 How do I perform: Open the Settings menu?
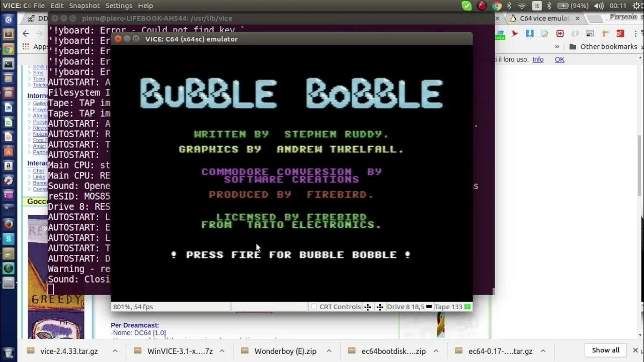[x=119, y=6]
